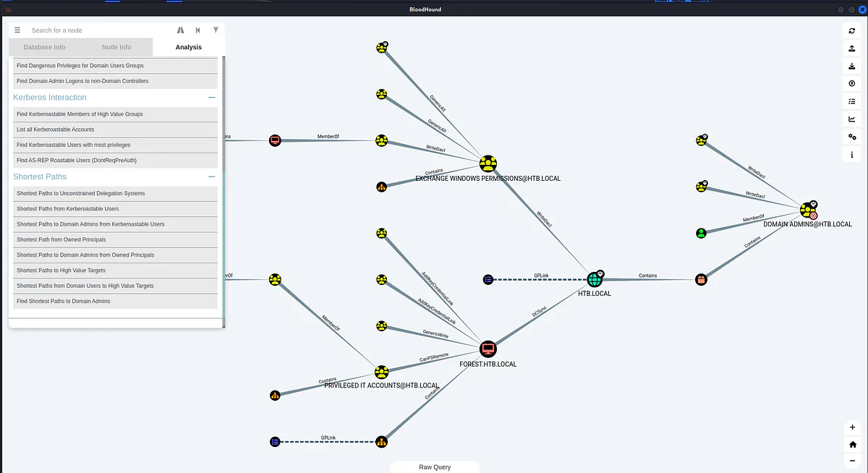Open the upload status list icon
868x473 pixels.
pos(852,102)
